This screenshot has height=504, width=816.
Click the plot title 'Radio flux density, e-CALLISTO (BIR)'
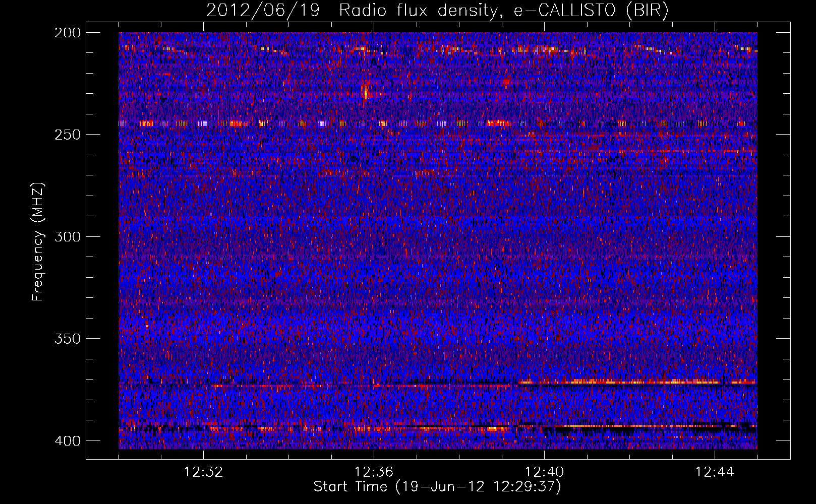[x=503, y=11]
